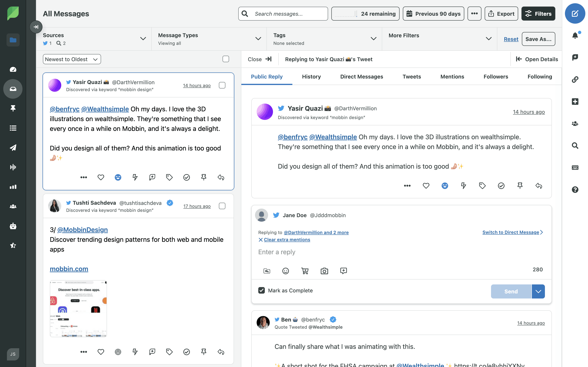Open the keyboard shortcuts icon
The width and height of the screenshot is (588, 367).
click(x=575, y=167)
